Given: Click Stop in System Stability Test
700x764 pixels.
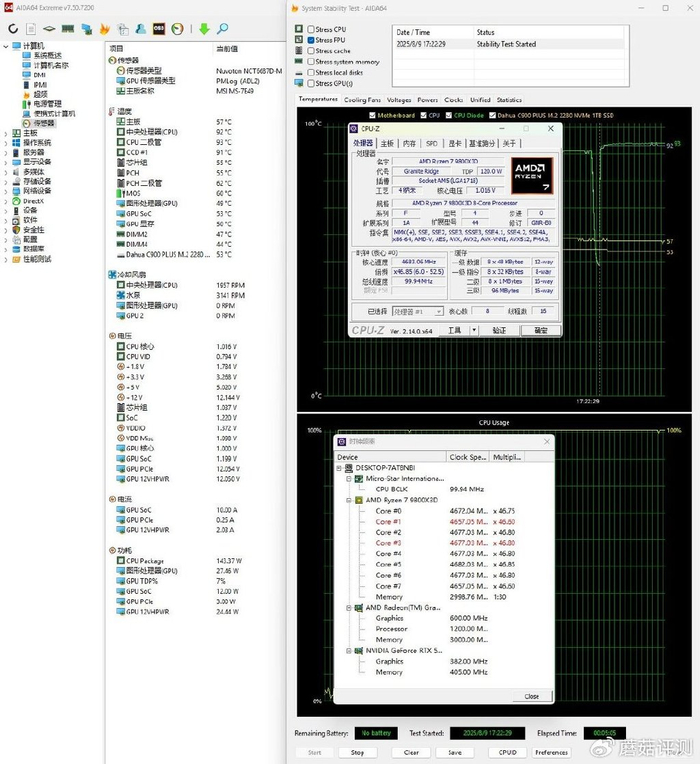Looking at the screenshot, I should [357, 752].
